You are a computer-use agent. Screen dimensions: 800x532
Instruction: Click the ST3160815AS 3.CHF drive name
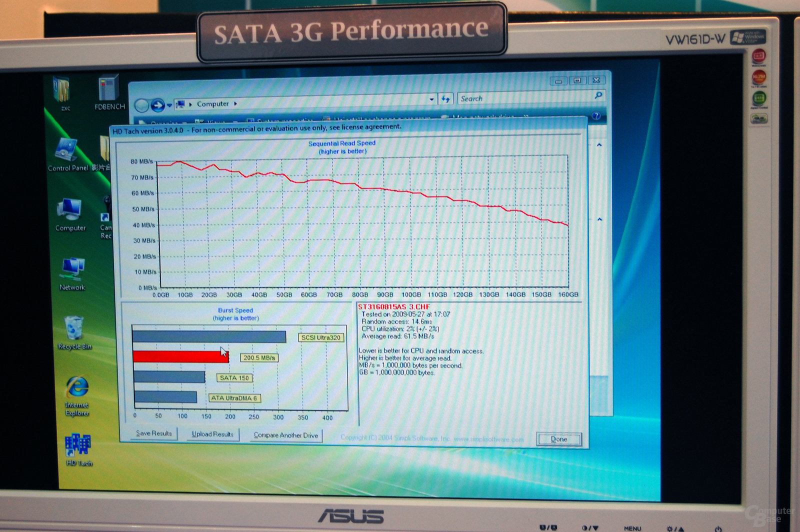(x=393, y=306)
